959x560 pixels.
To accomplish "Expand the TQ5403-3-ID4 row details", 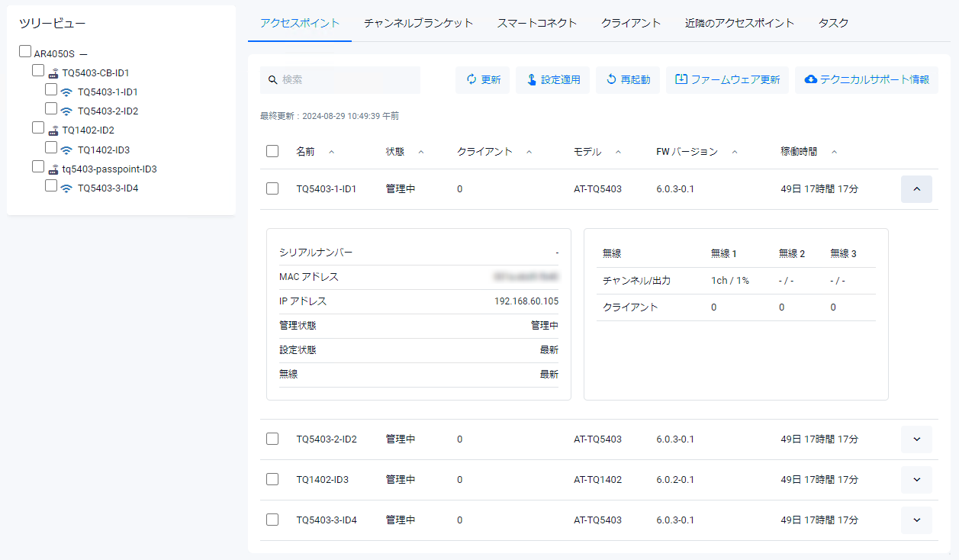I will point(916,520).
